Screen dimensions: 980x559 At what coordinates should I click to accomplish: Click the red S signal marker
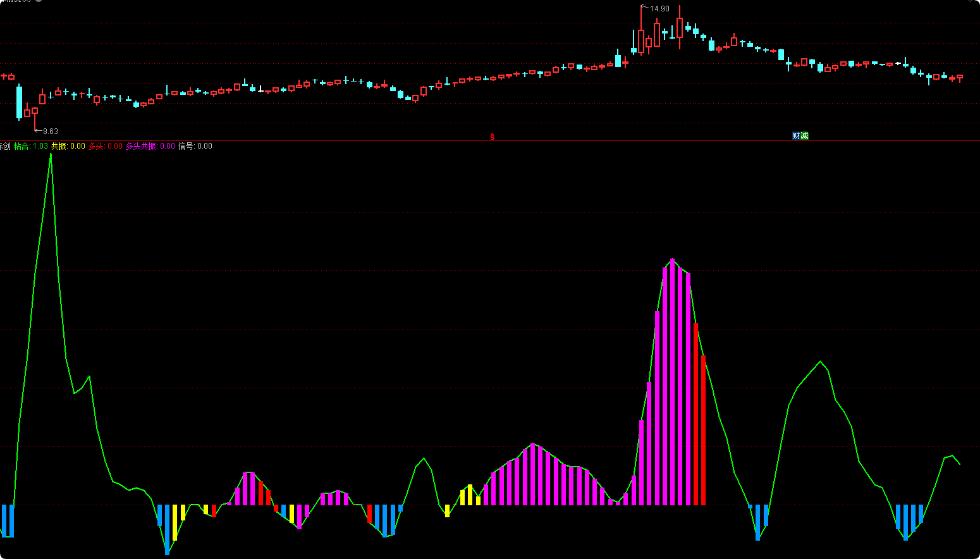[x=493, y=136]
